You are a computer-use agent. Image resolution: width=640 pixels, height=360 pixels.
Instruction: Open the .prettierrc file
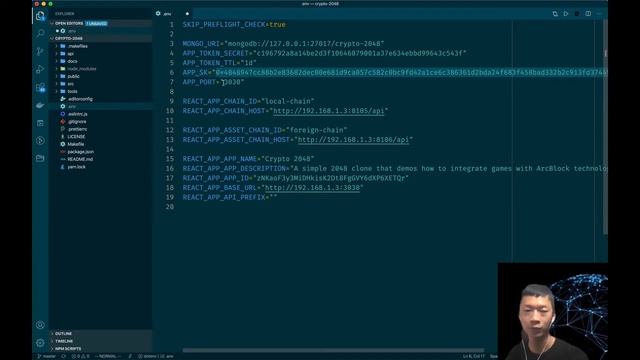click(x=78, y=129)
